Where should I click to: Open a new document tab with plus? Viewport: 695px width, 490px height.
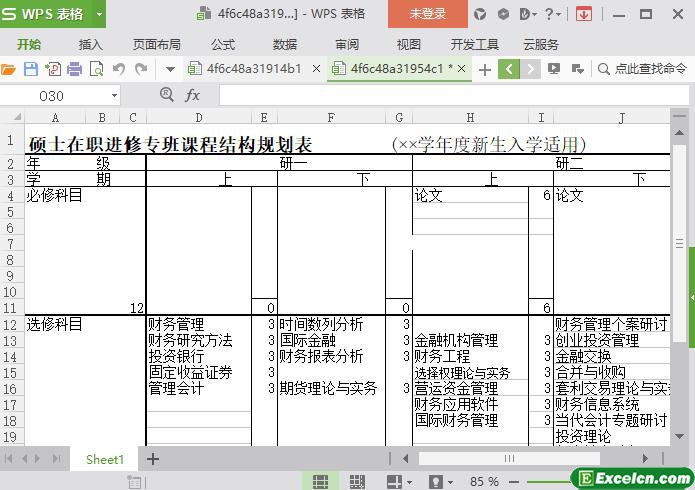pos(485,69)
